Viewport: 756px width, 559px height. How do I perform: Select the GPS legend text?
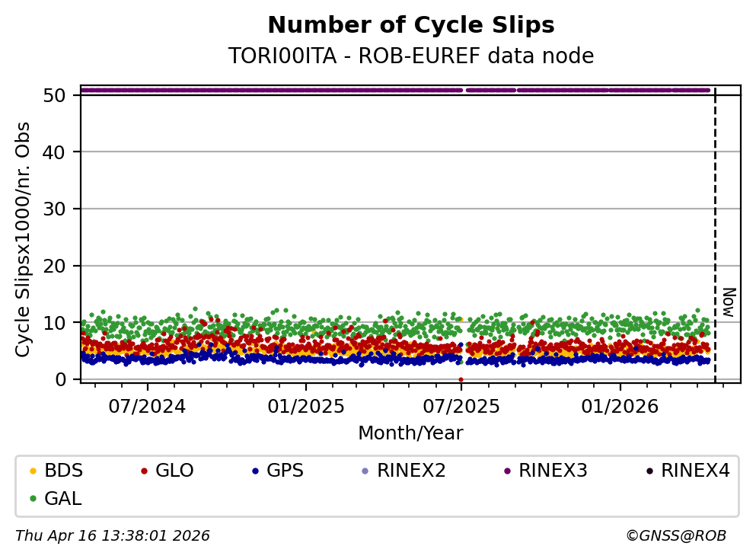pos(285,471)
